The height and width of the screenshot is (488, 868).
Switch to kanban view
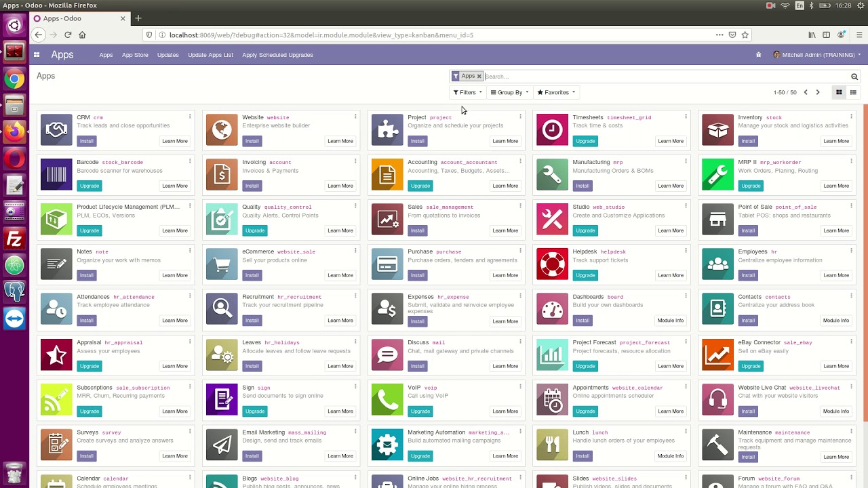[x=839, y=92]
